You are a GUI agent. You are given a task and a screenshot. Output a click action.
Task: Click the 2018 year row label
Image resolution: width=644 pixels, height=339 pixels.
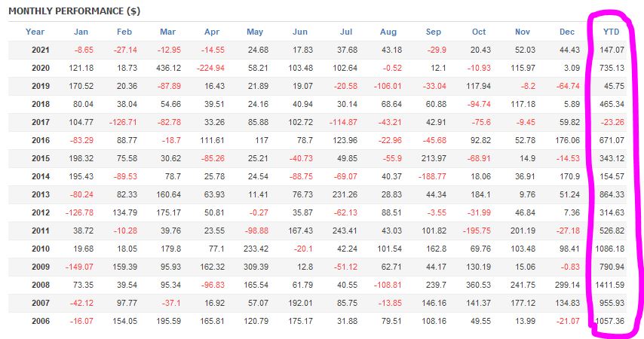pos(40,104)
